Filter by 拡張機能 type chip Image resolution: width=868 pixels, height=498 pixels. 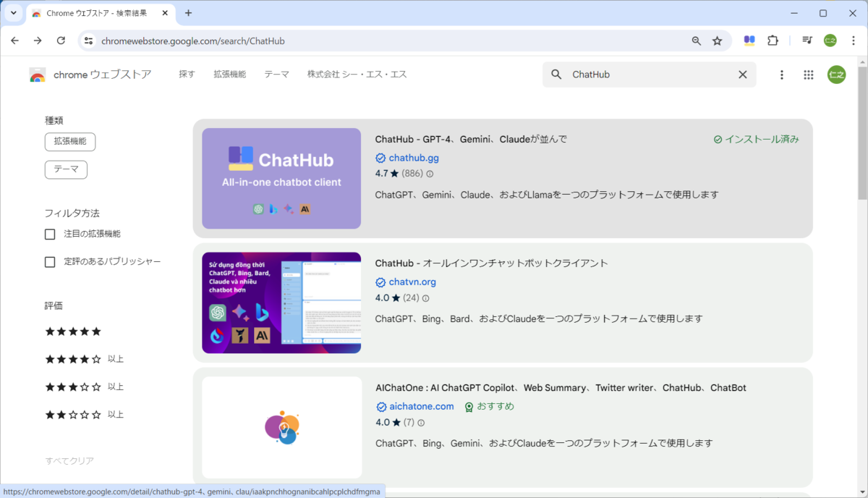[70, 142]
